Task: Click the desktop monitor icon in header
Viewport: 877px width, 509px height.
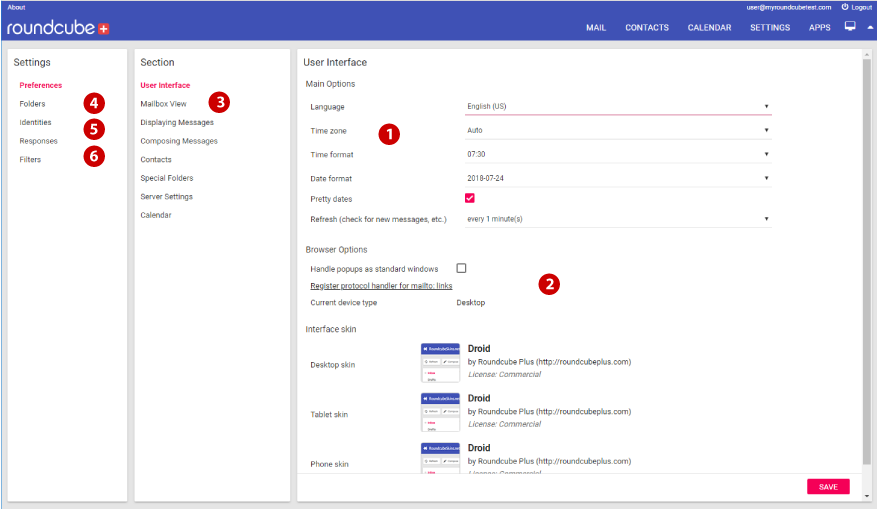Action: tap(850, 26)
